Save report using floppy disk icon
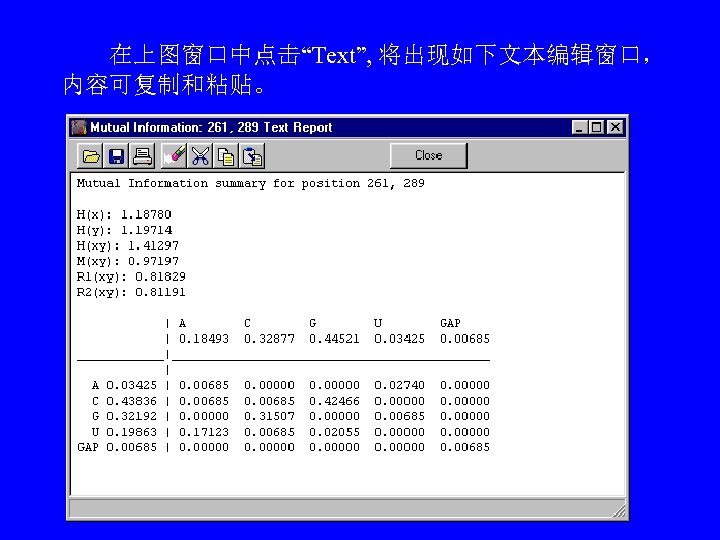 pos(117,156)
